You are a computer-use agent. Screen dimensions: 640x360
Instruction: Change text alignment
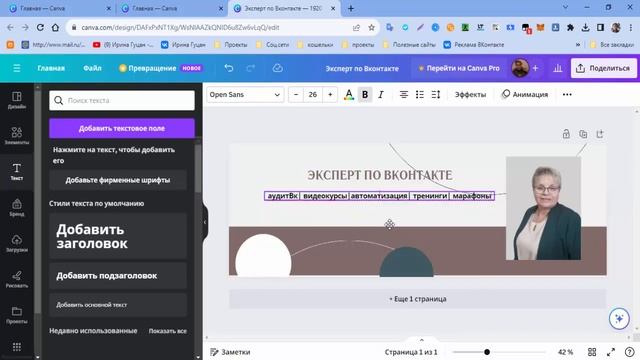(404, 95)
